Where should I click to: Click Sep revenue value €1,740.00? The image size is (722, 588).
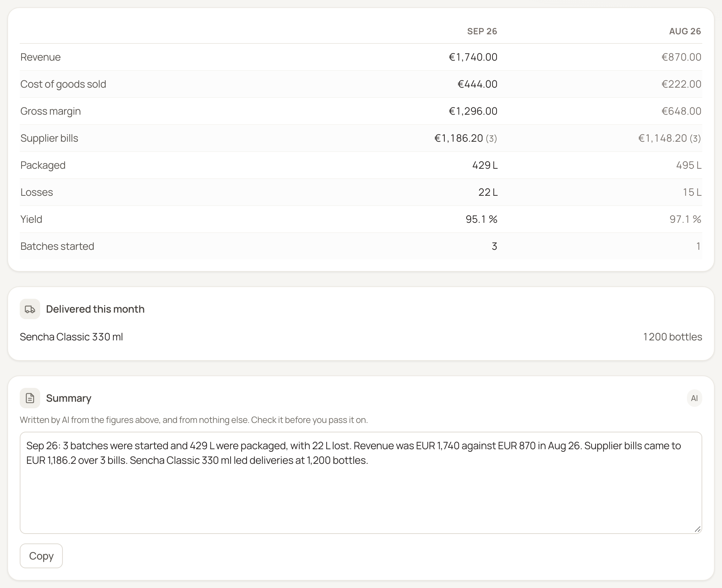pyautogui.click(x=473, y=57)
